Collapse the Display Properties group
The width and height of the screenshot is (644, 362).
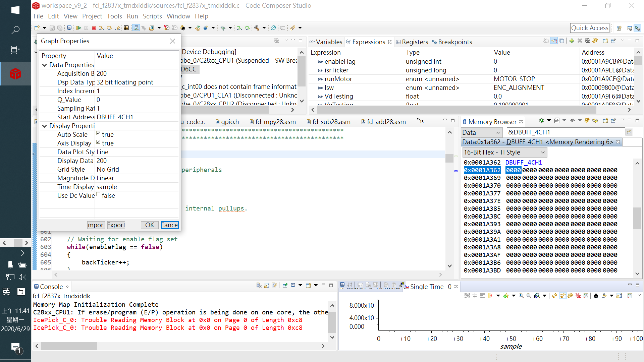(x=44, y=126)
